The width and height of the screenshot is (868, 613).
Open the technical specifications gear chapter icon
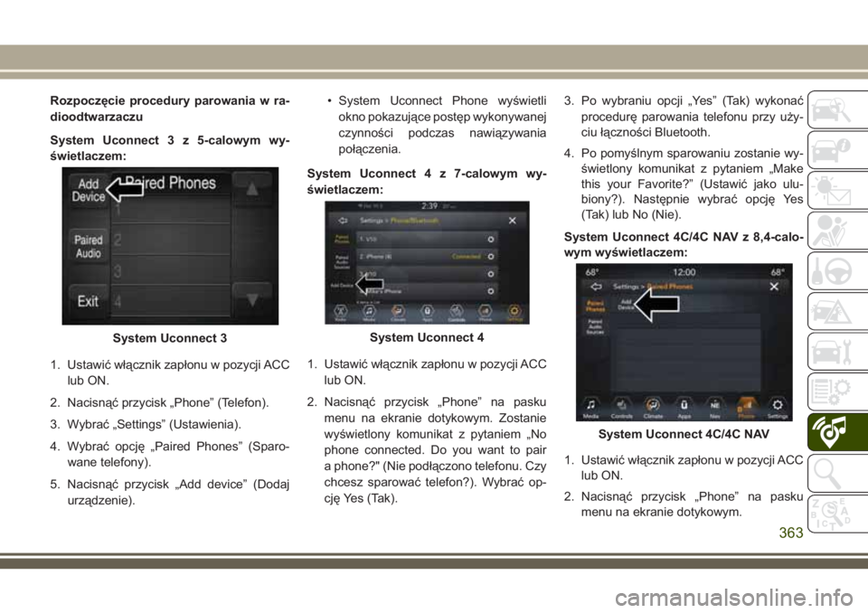point(836,391)
